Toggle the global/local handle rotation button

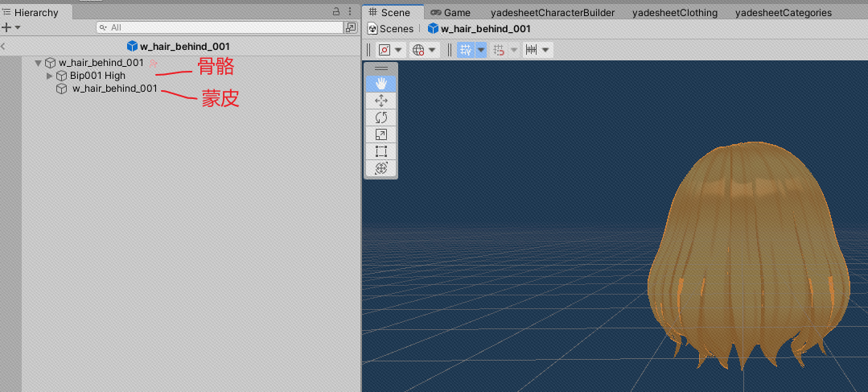point(418,51)
